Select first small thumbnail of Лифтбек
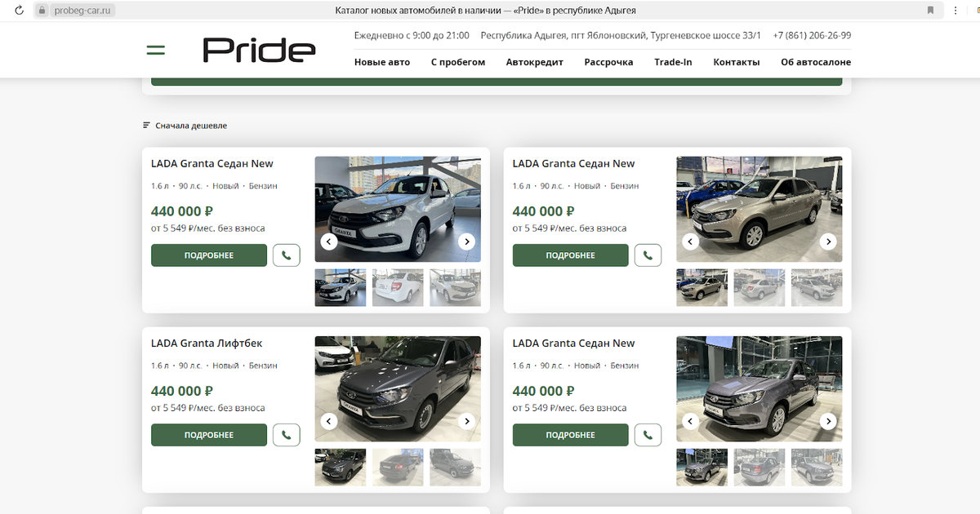The width and height of the screenshot is (980, 514). coord(341,467)
